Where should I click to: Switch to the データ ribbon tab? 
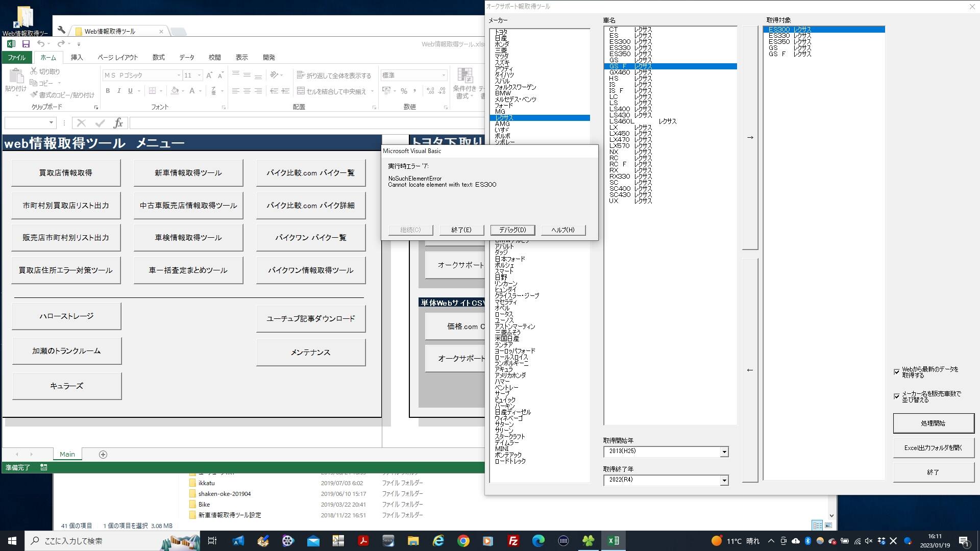(x=186, y=58)
